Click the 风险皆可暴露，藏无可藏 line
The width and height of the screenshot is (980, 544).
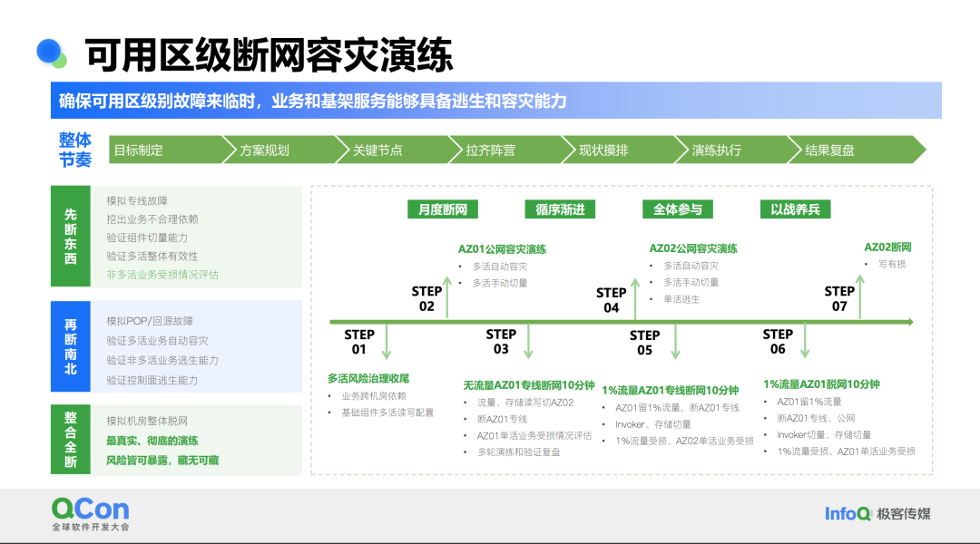tap(162, 461)
